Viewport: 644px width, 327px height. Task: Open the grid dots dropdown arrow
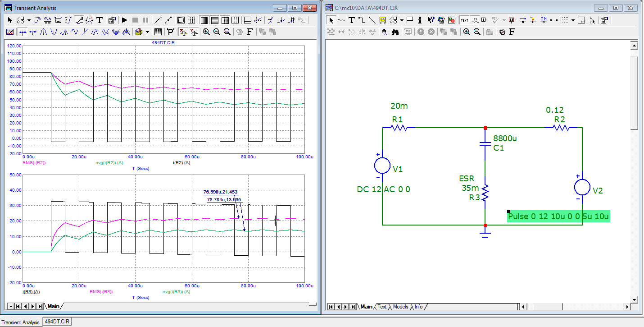coord(573,20)
